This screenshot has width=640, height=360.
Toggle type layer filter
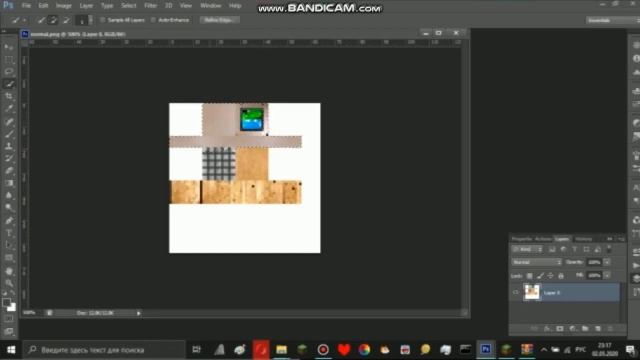click(x=575, y=249)
